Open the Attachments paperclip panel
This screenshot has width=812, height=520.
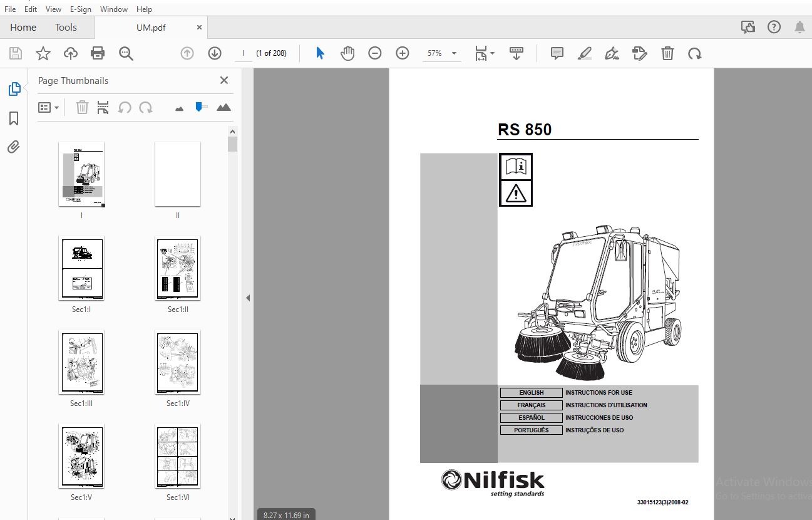click(x=14, y=147)
